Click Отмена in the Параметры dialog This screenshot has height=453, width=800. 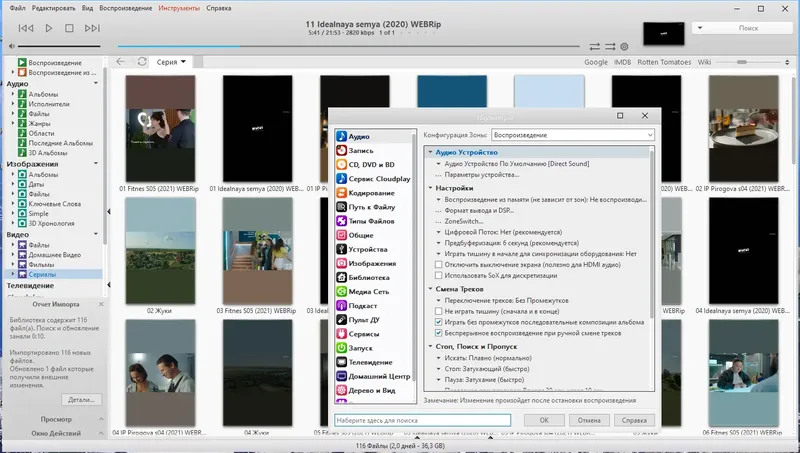pyautogui.click(x=589, y=420)
